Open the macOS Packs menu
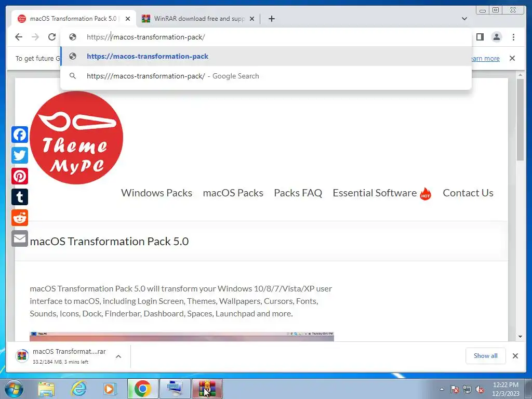Viewport: 532px width, 399px height. [233, 193]
